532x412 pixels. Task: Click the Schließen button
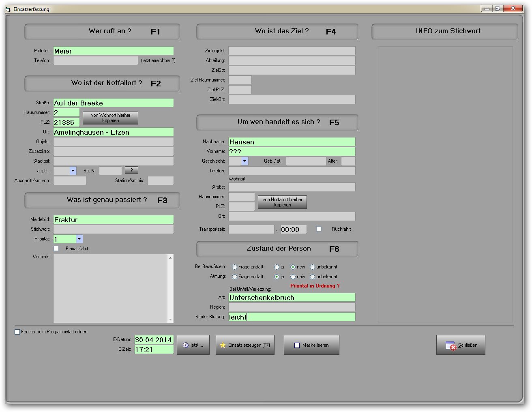461,345
